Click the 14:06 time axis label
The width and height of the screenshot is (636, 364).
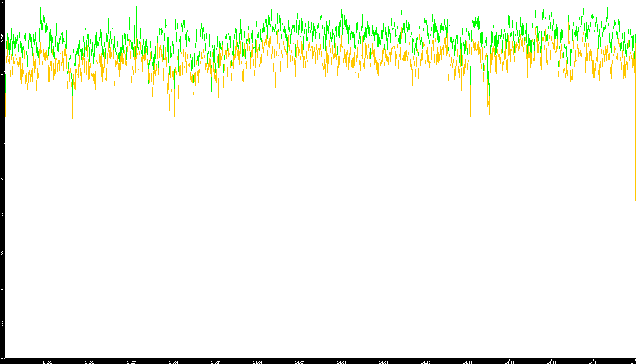tap(257, 362)
